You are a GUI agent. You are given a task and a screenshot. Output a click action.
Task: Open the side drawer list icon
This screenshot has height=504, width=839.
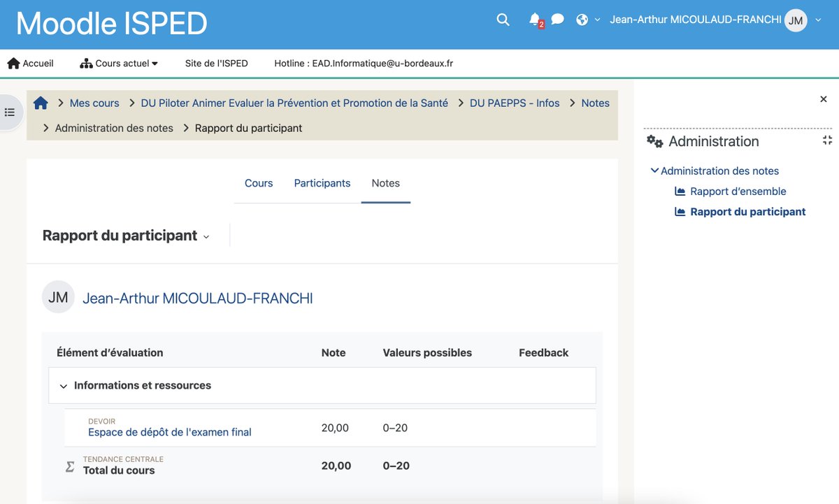[10, 112]
